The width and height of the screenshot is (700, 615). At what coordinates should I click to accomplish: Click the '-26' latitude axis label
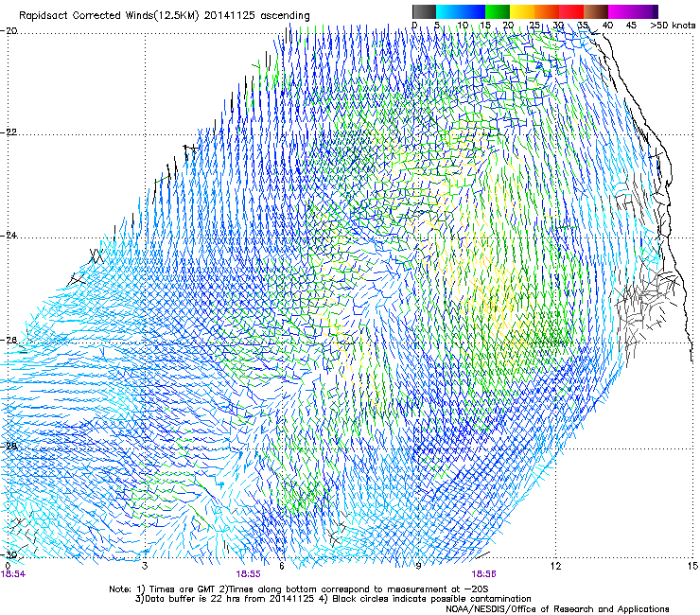[x=9, y=341]
